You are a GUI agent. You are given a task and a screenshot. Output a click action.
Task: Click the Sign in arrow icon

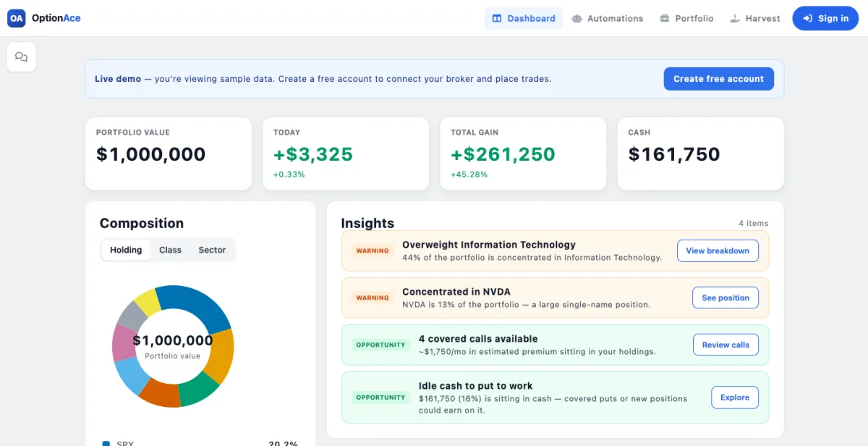807,18
